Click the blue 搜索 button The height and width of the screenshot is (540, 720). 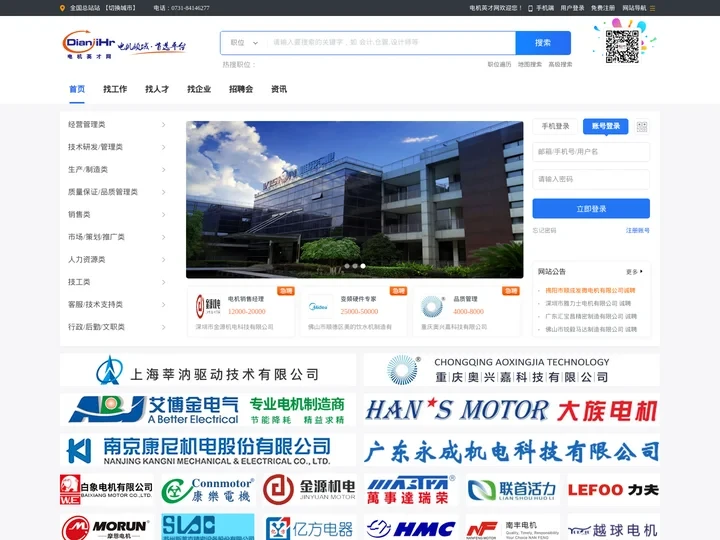coord(543,43)
